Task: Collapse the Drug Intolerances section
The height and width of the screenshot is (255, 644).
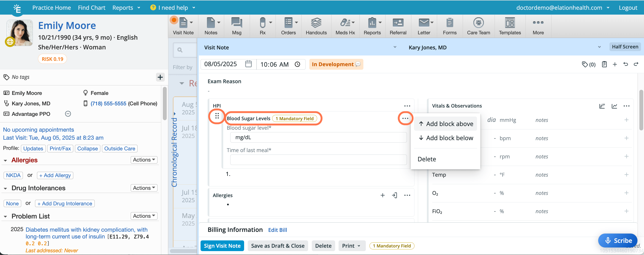Action: 5,189
